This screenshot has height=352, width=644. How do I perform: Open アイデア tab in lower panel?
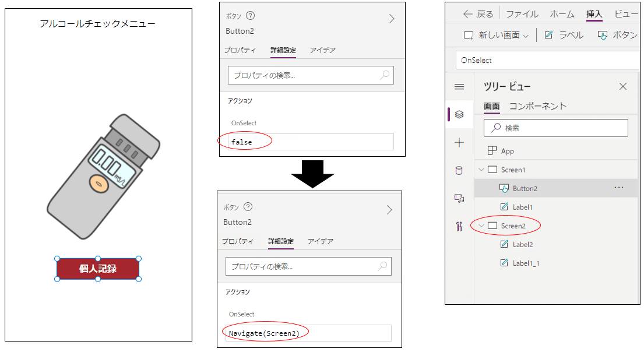point(321,241)
